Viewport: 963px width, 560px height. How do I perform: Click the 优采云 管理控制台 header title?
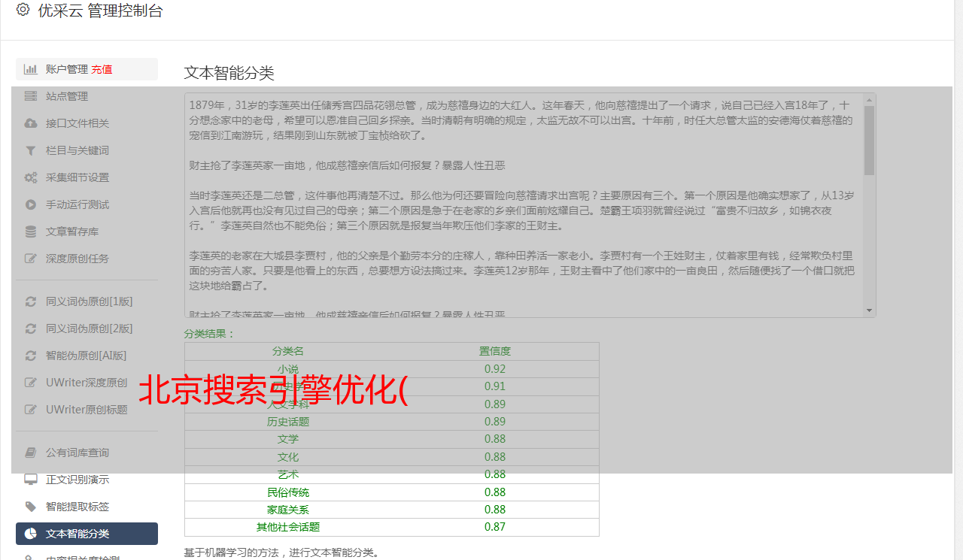[x=100, y=11]
